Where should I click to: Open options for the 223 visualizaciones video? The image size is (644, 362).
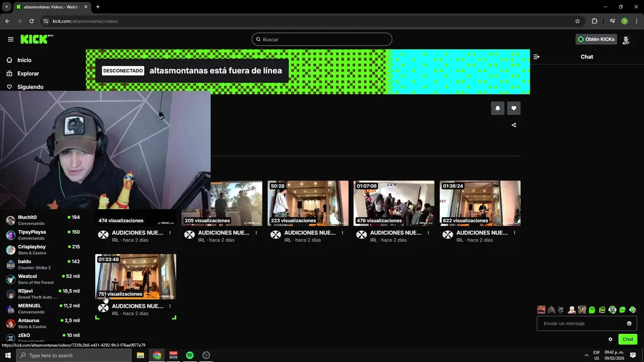[x=343, y=233]
